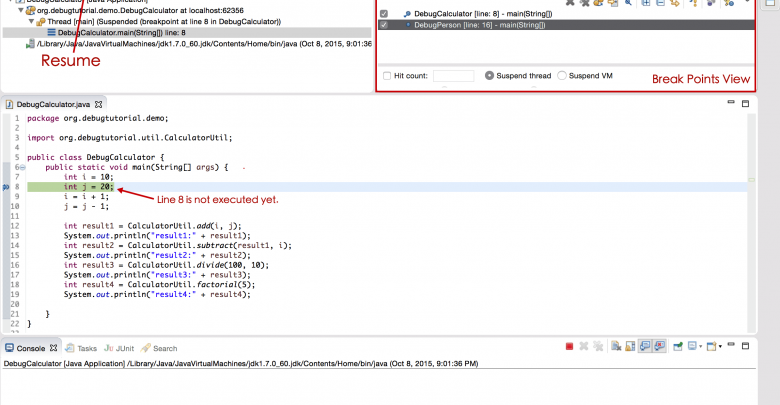The image size is (780, 405).
Task: Close the Console view tab
Action: [53, 348]
